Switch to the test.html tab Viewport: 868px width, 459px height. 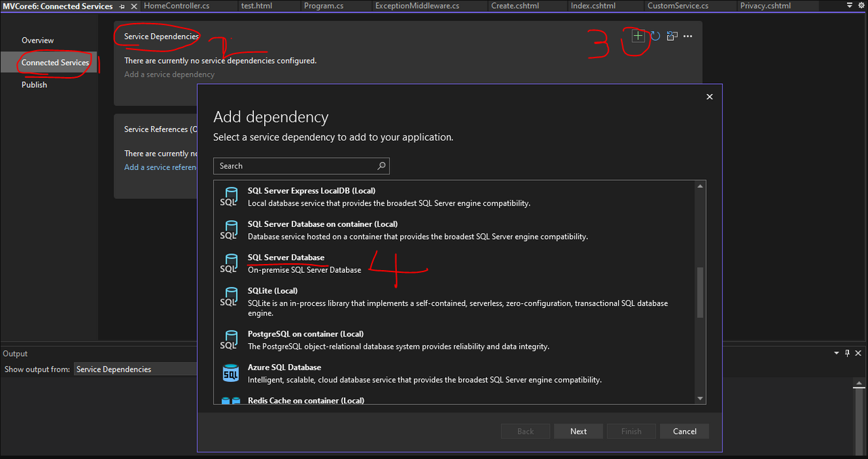(x=257, y=5)
